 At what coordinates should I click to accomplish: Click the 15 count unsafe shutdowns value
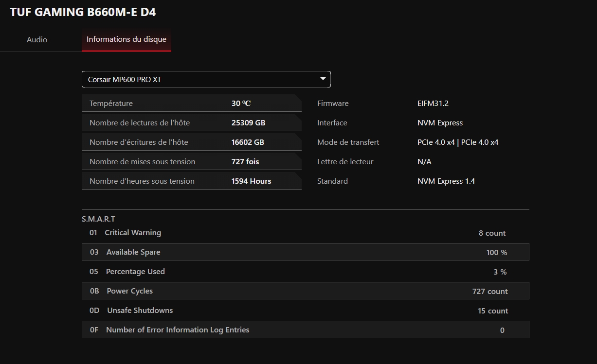[493, 311]
